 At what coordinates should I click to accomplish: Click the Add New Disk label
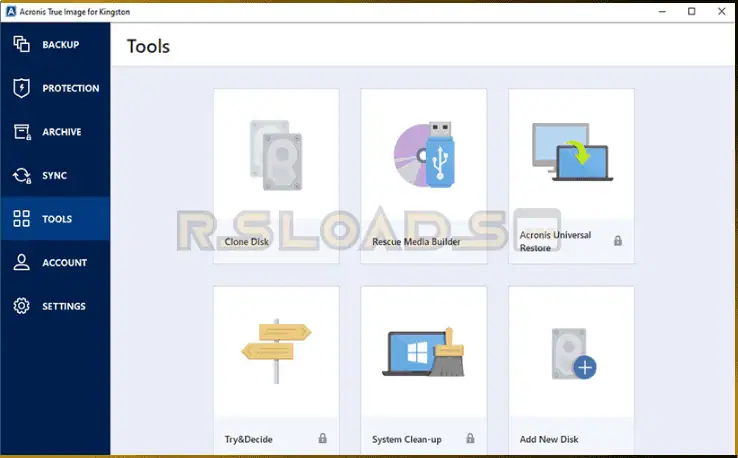pos(549,439)
